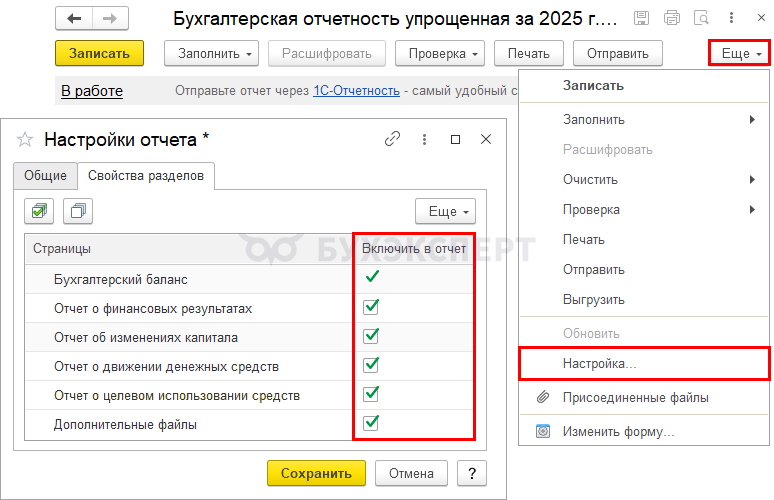Add report settings to favorites star

tap(25, 139)
